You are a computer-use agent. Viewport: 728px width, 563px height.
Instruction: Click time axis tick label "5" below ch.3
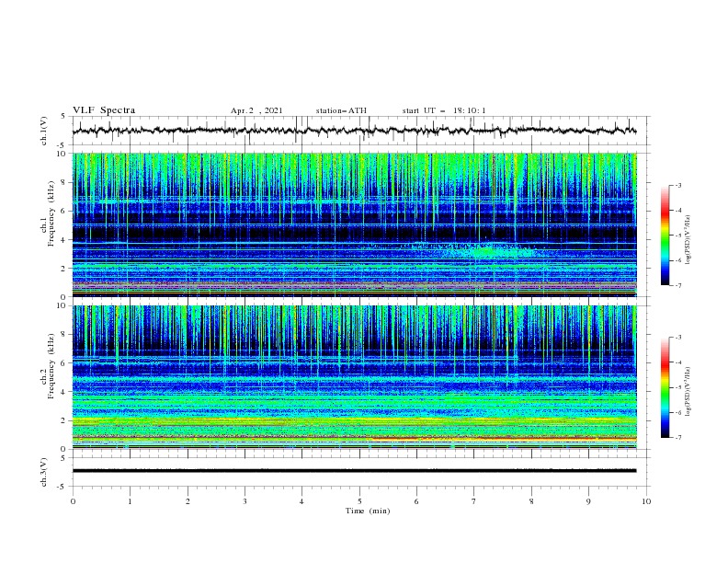359,501
